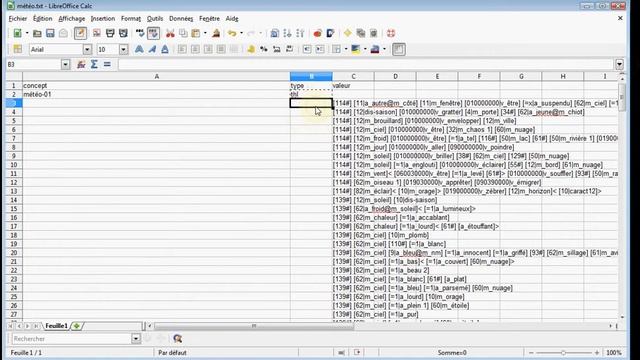Image resolution: width=640 pixels, height=360 pixels.
Task: Click the Decrease Indent icon
Action: [307, 49]
